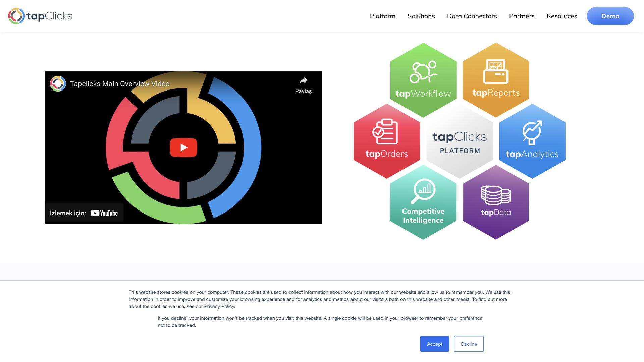The image size is (644, 362).
Task: Accept the cookie policy
Action: [x=434, y=344]
